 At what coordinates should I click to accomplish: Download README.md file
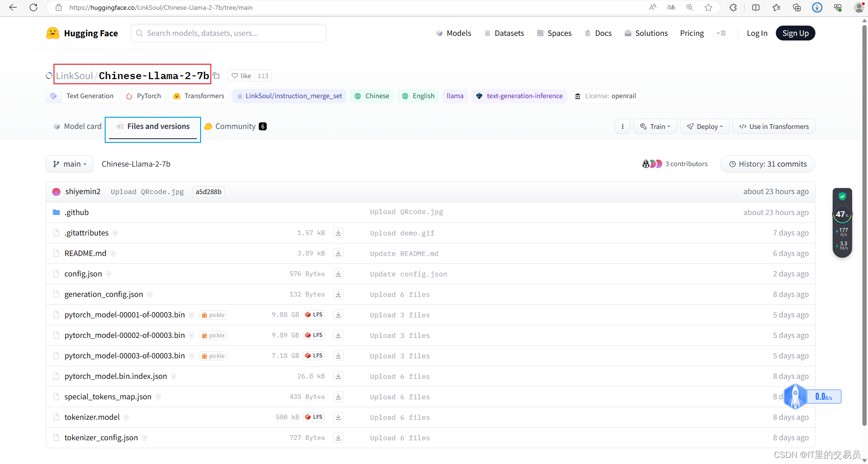[338, 253]
